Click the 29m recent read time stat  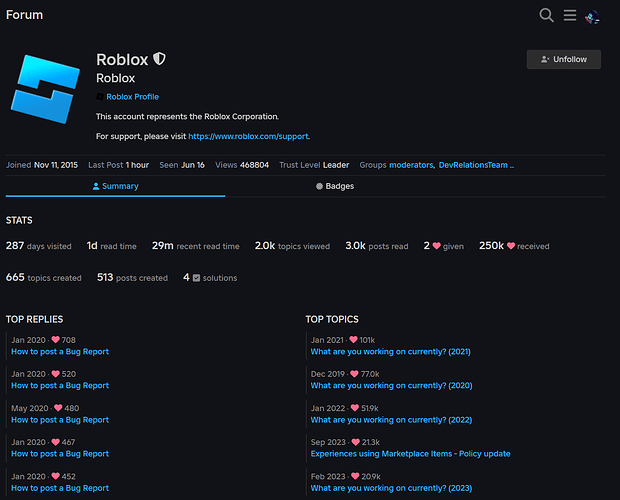[196, 246]
